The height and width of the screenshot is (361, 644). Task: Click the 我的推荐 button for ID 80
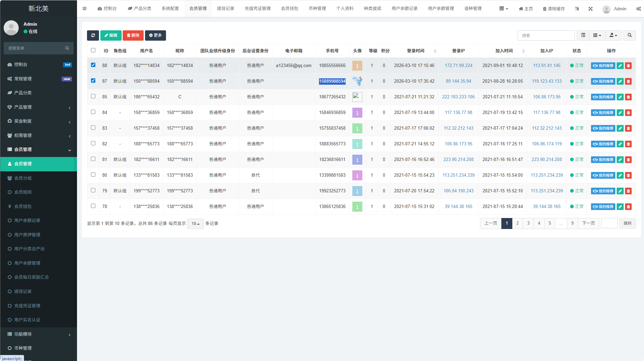[603, 175]
